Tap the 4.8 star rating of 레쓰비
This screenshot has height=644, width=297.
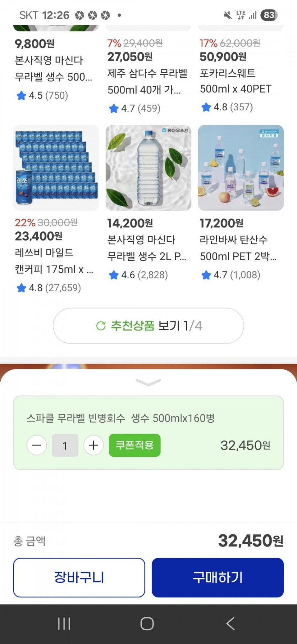point(22,288)
